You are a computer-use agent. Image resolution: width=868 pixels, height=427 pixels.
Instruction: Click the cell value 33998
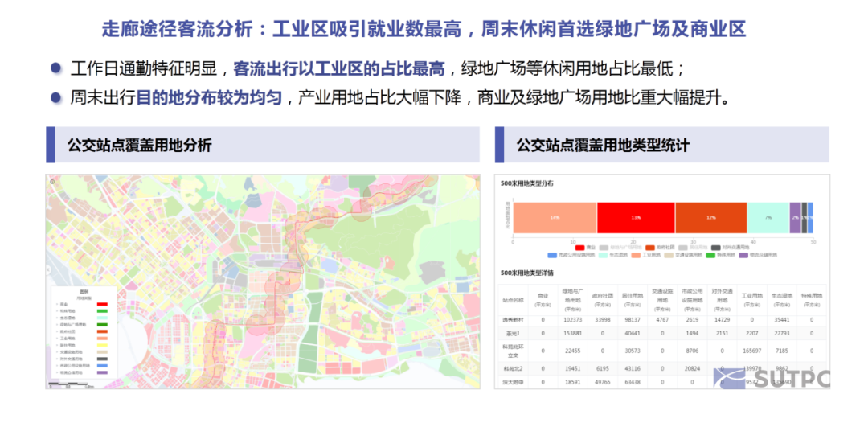(x=604, y=320)
